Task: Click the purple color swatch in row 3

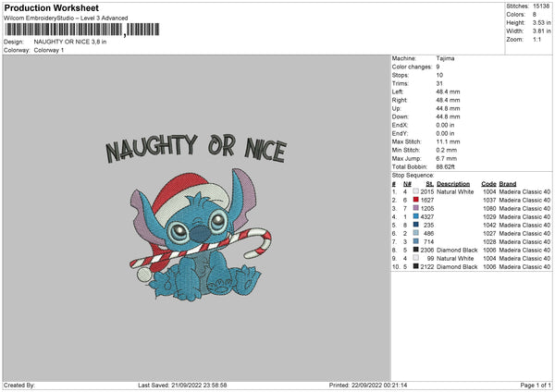Action: point(415,208)
